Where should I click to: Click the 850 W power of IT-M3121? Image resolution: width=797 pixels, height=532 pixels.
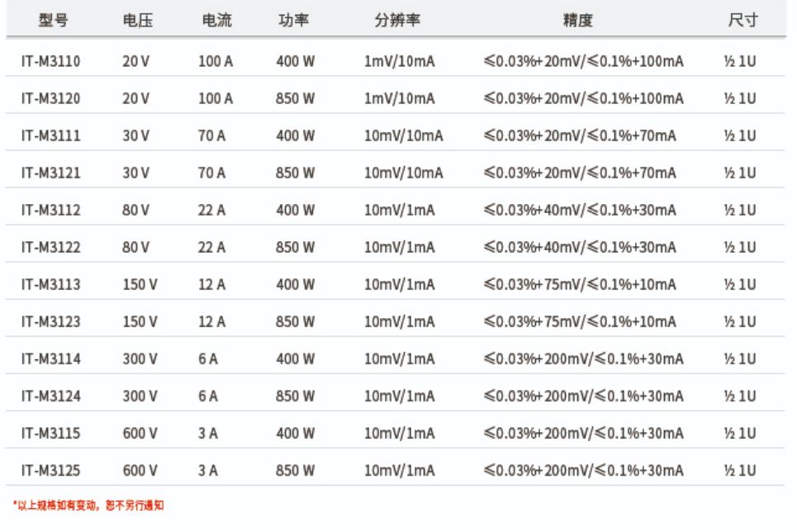pos(296,173)
